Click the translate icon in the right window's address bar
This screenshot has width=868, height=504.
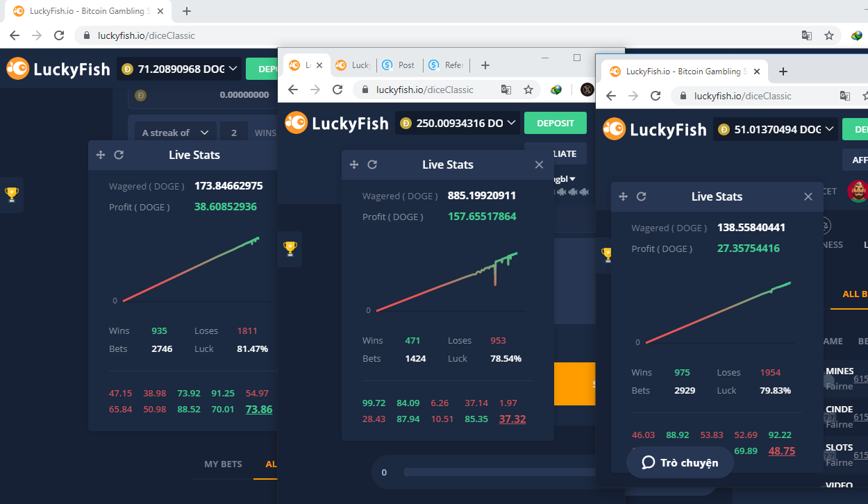(845, 96)
